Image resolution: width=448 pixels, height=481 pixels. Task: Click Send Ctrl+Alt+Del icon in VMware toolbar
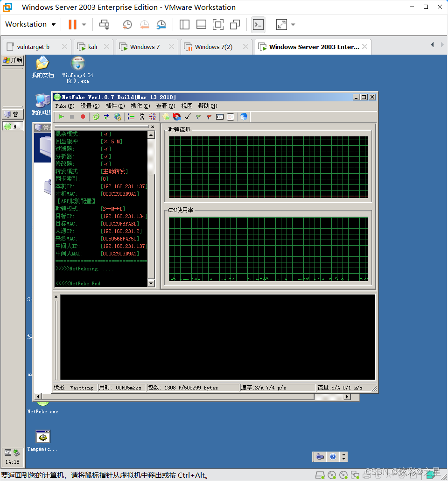pos(104,25)
